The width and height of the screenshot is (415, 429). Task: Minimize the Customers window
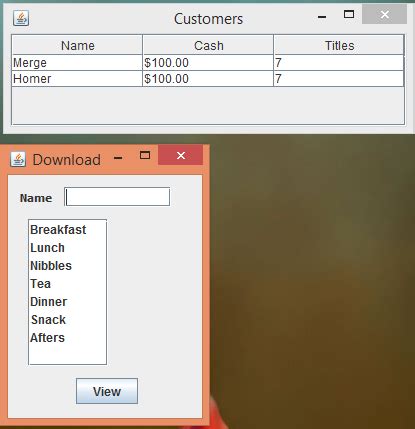[x=322, y=16]
